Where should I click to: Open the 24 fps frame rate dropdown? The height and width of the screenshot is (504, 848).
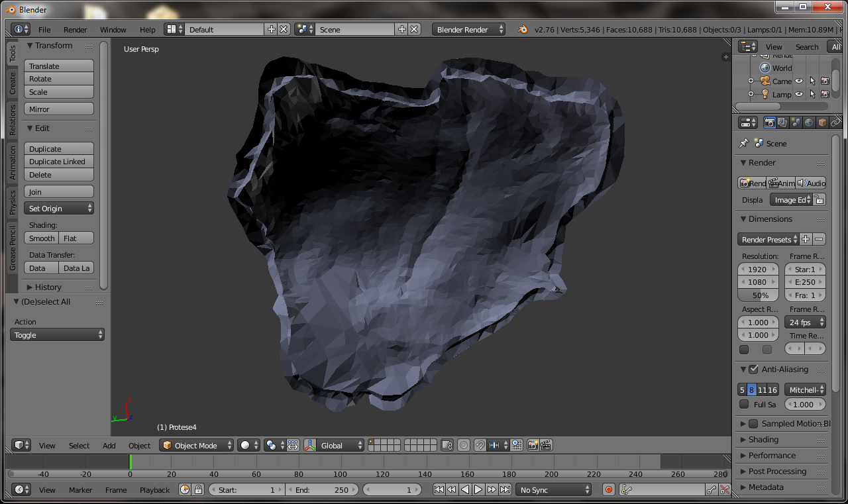point(805,322)
